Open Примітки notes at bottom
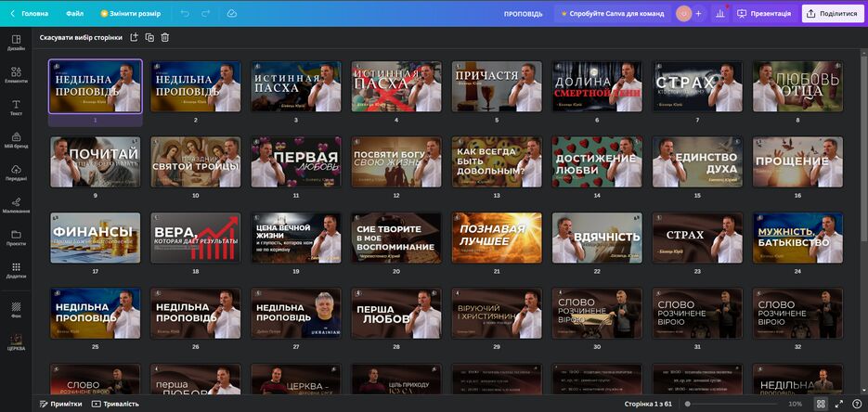The width and height of the screenshot is (868, 412). tap(61, 404)
